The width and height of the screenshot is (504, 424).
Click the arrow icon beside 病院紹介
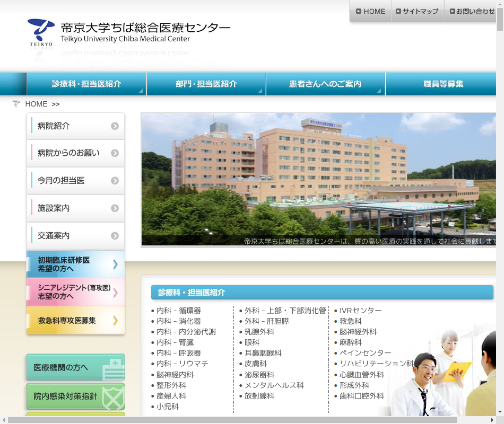coord(115,126)
